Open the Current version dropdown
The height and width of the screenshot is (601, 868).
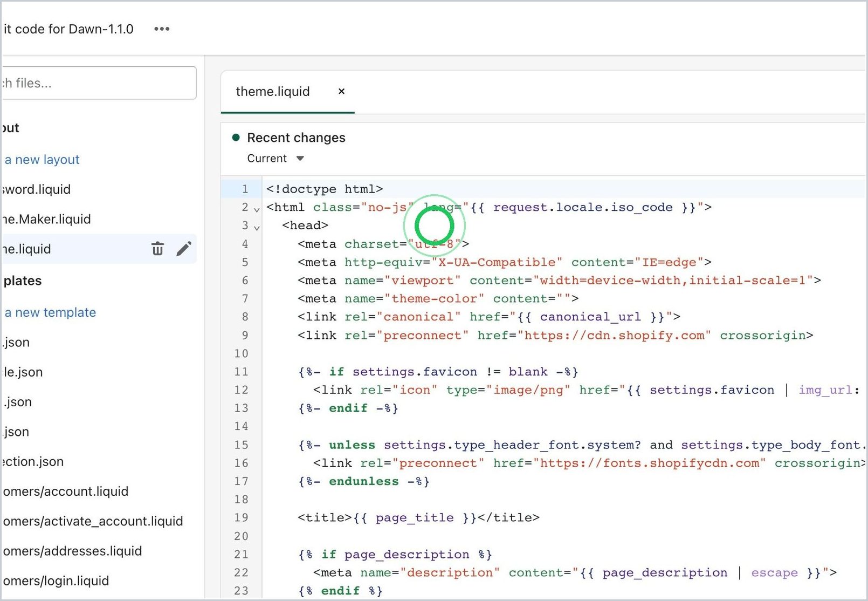tap(275, 159)
